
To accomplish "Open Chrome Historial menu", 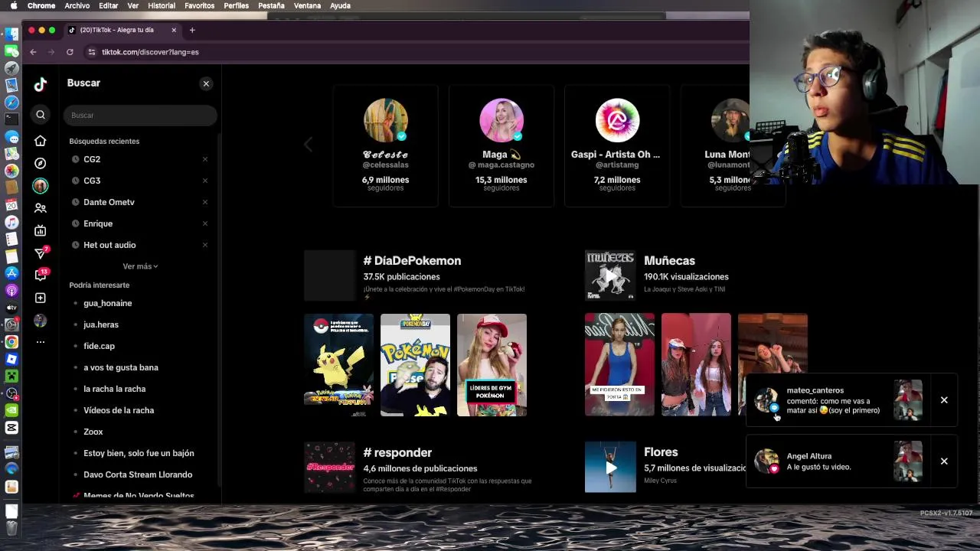I will pyautogui.click(x=161, y=5).
